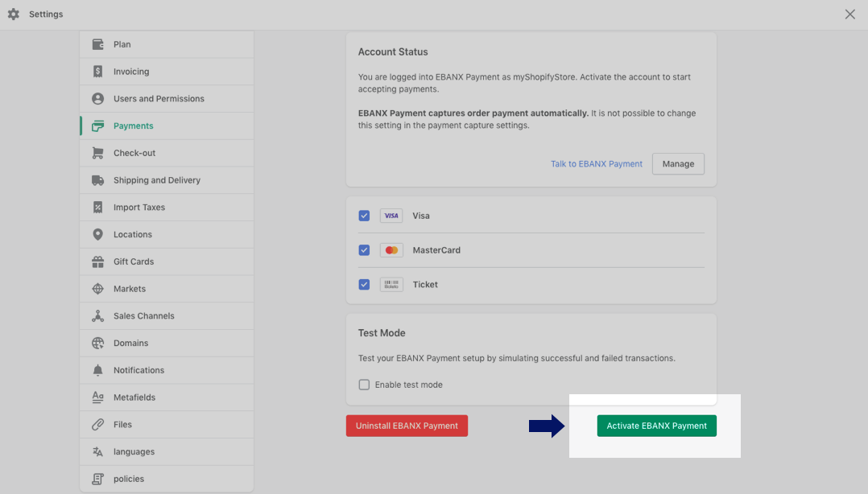The image size is (868, 494).
Task: Click the Manage button
Action: [x=677, y=164]
